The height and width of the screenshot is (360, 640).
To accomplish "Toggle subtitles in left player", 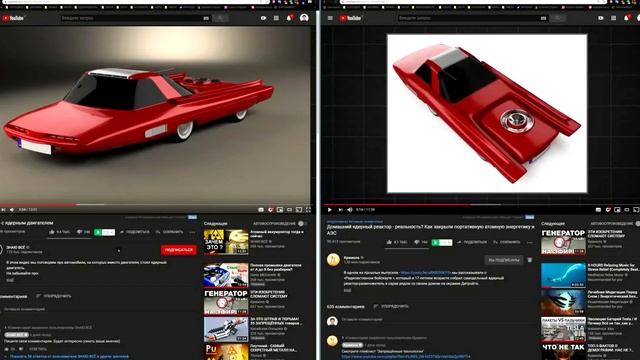I will click(261, 210).
